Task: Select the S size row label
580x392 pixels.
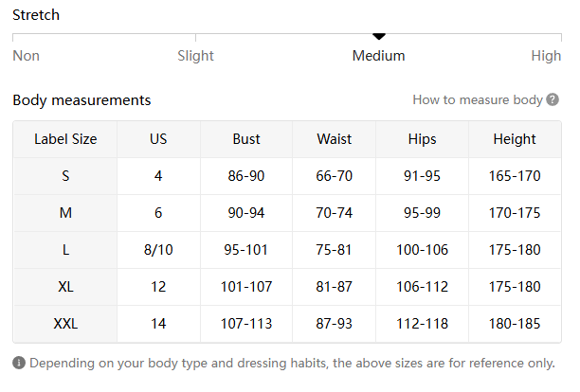Action: tap(65, 176)
